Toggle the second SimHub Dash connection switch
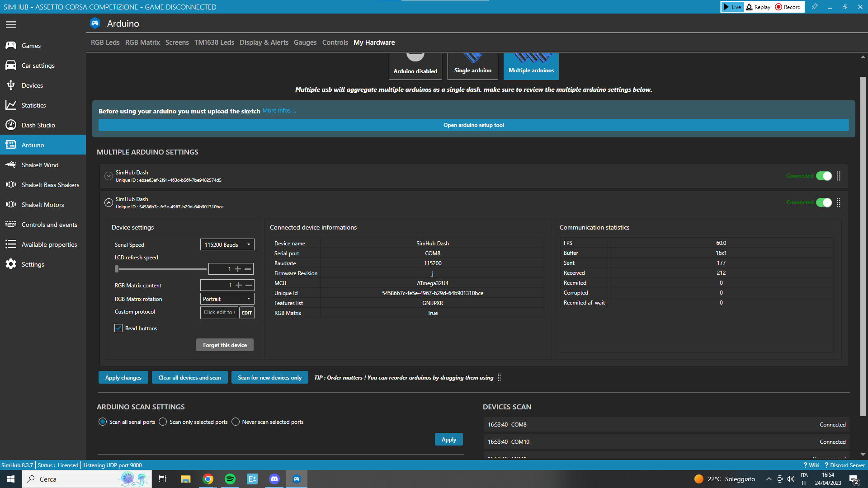868x488 pixels. coord(824,202)
